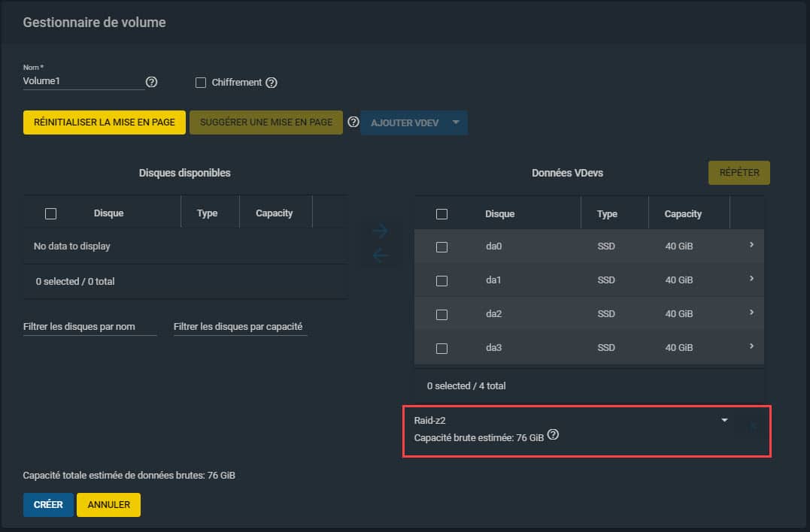Click the SSD type cell for da0
This screenshot has width=810, height=532.
[606, 246]
